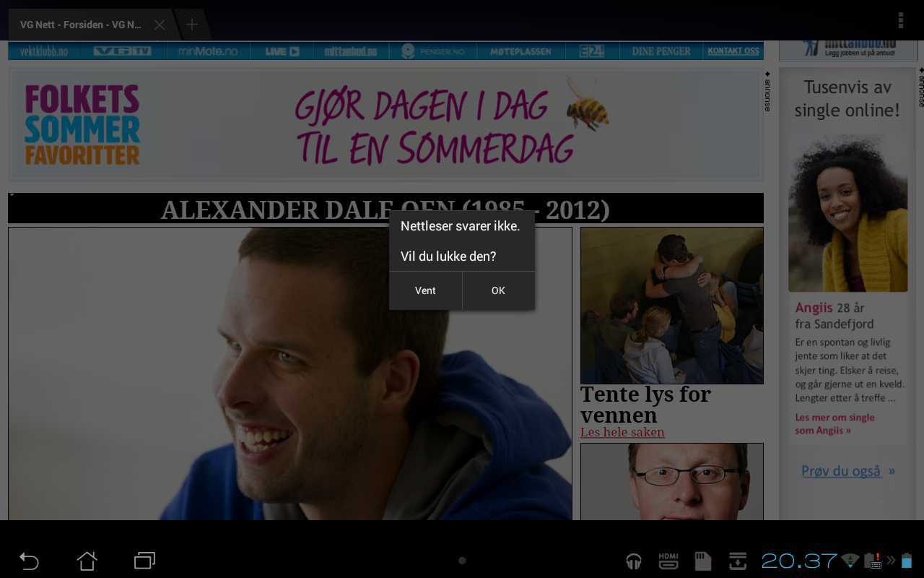Open a new browser tab with plus

pos(192,25)
